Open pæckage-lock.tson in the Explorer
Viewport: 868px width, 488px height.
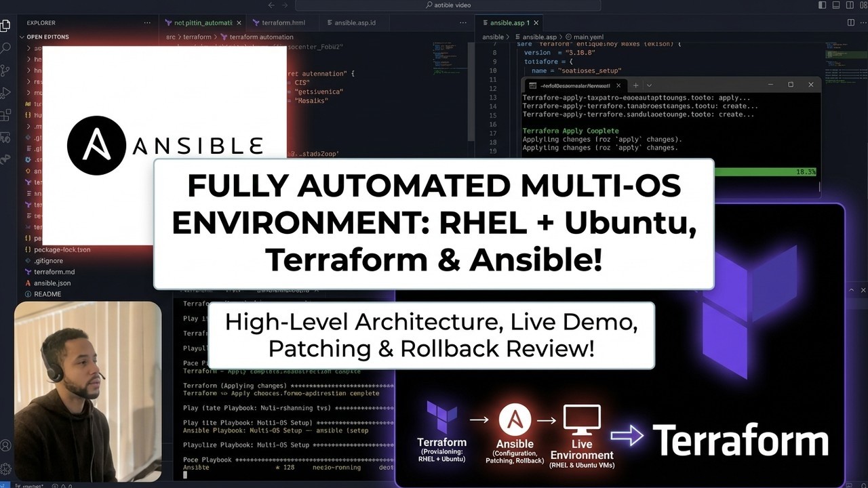coord(57,249)
